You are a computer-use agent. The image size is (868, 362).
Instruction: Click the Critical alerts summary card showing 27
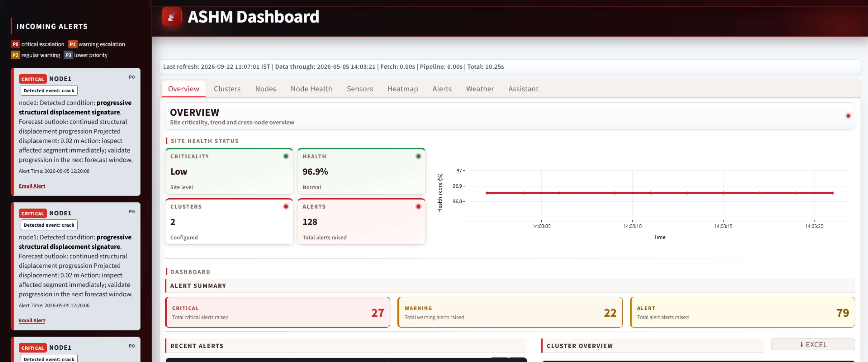(278, 312)
